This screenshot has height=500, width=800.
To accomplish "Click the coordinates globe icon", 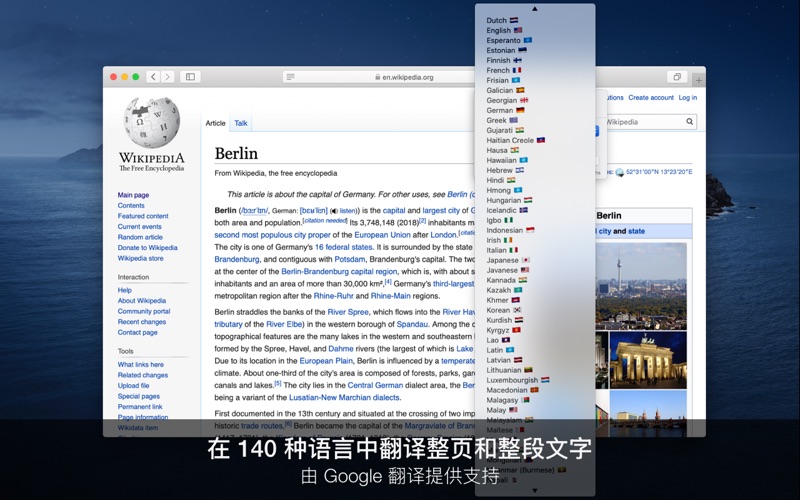I will point(619,172).
